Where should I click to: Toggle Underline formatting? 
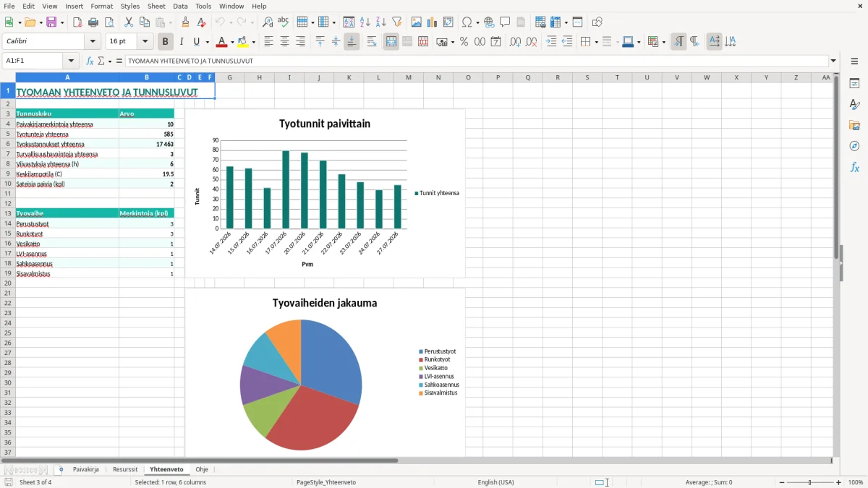(197, 42)
